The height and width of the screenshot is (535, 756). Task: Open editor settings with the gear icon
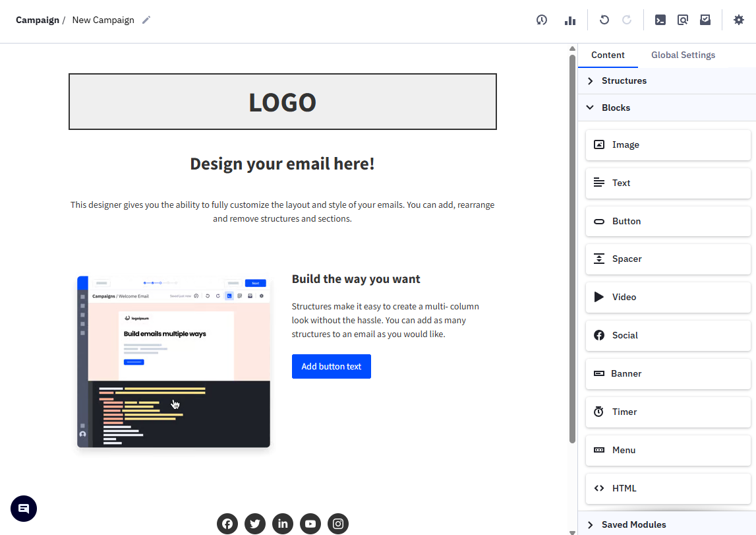(x=738, y=20)
